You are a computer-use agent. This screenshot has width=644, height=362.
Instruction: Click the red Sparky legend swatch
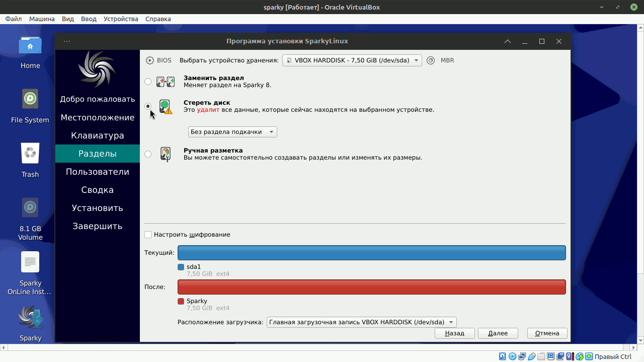point(181,302)
